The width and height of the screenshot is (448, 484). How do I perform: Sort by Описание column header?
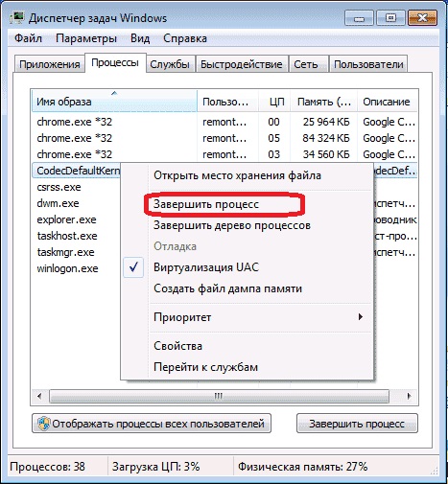point(387,102)
